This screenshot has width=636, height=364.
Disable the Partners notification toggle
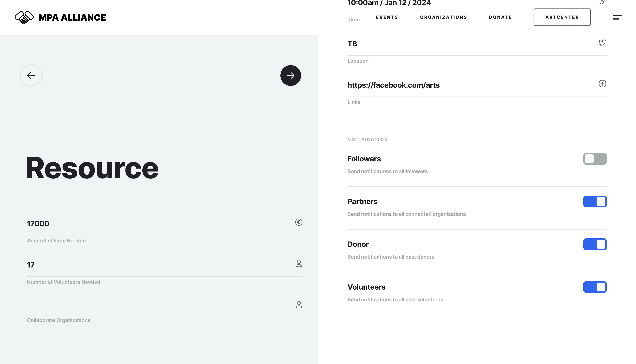click(x=595, y=202)
